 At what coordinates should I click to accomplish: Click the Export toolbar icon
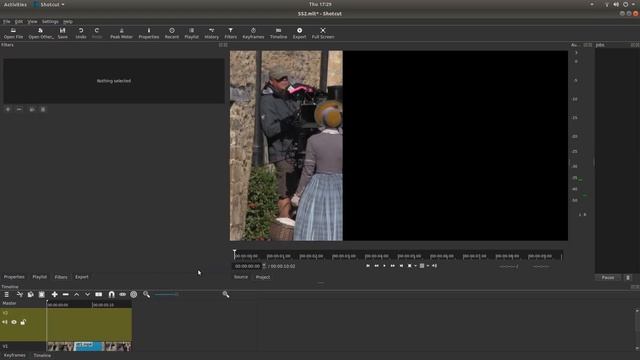coord(299,33)
